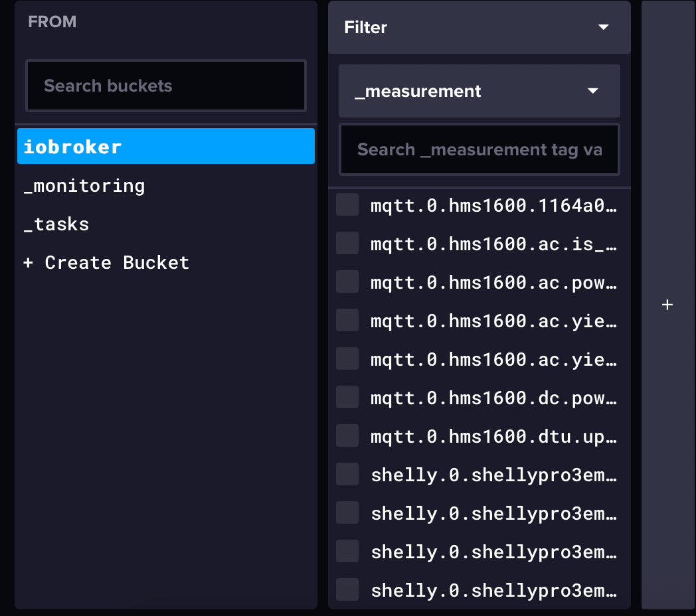696x616 pixels.
Task: Click the mqtt.0.hms1600.dtu.up… label text
Action: click(493, 437)
